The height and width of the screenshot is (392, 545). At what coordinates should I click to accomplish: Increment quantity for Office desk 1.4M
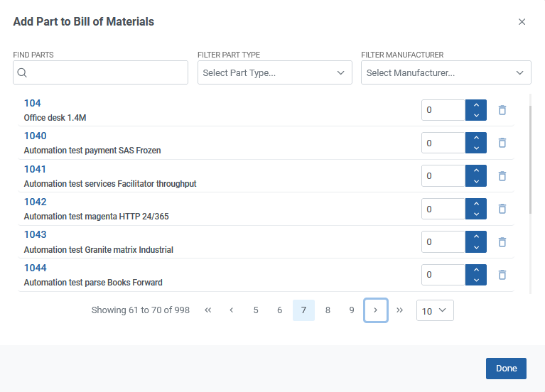476,105
